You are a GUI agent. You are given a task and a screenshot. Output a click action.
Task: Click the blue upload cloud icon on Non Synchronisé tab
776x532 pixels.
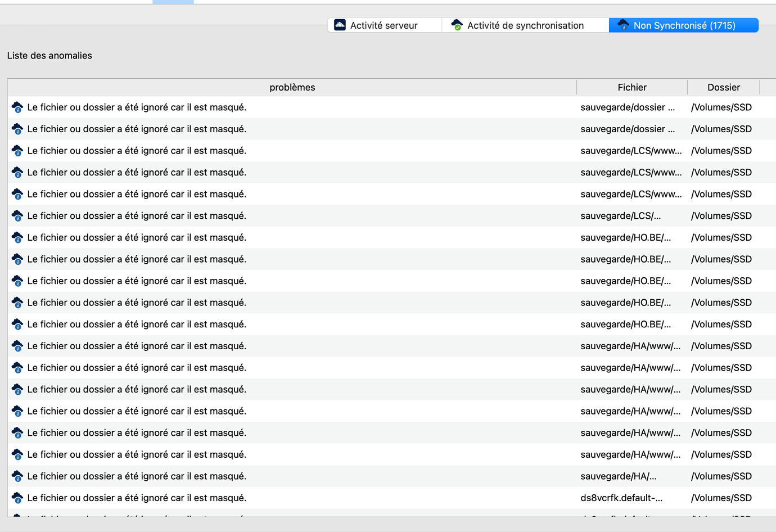point(623,25)
